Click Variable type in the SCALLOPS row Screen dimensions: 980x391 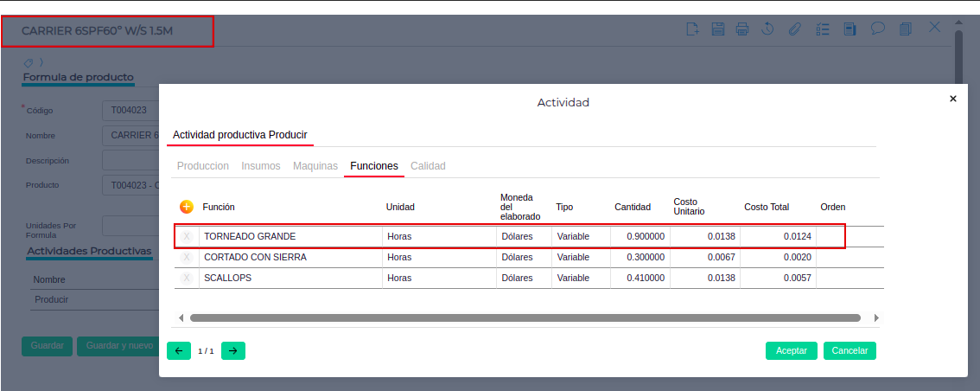[x=582, y=278]
